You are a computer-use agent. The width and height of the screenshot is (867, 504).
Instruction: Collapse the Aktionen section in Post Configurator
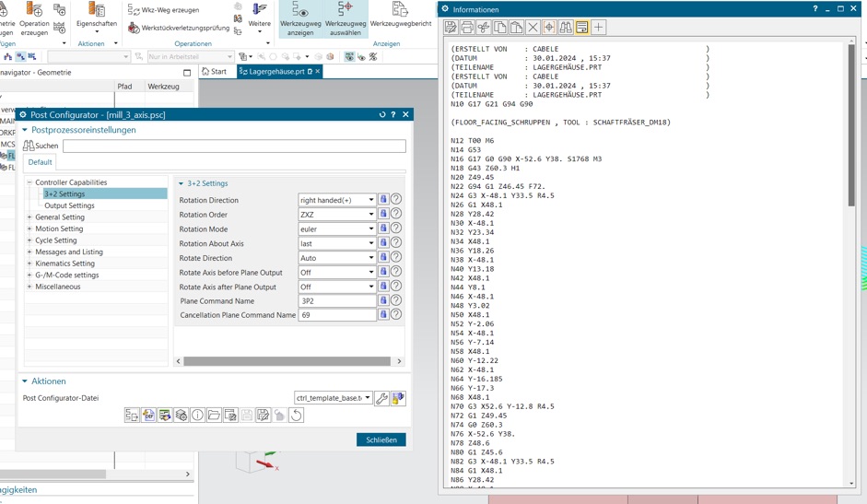click(24, 381)
